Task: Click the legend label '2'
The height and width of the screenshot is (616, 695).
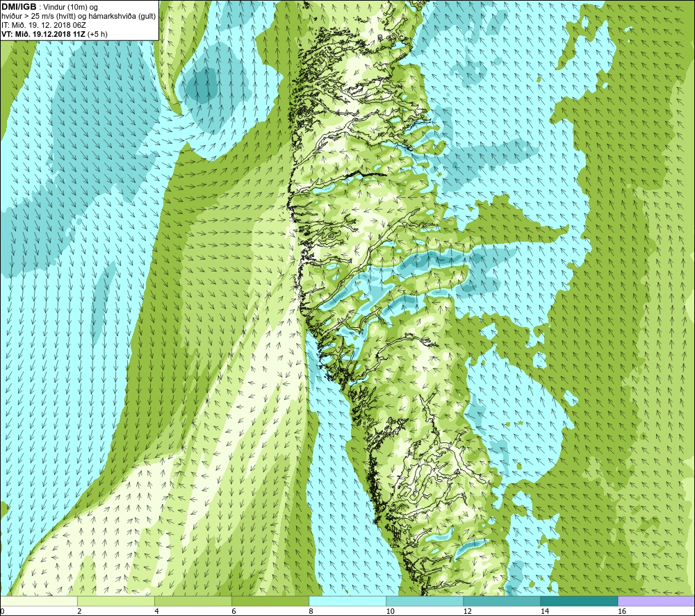Action: [x=79, y=611]
